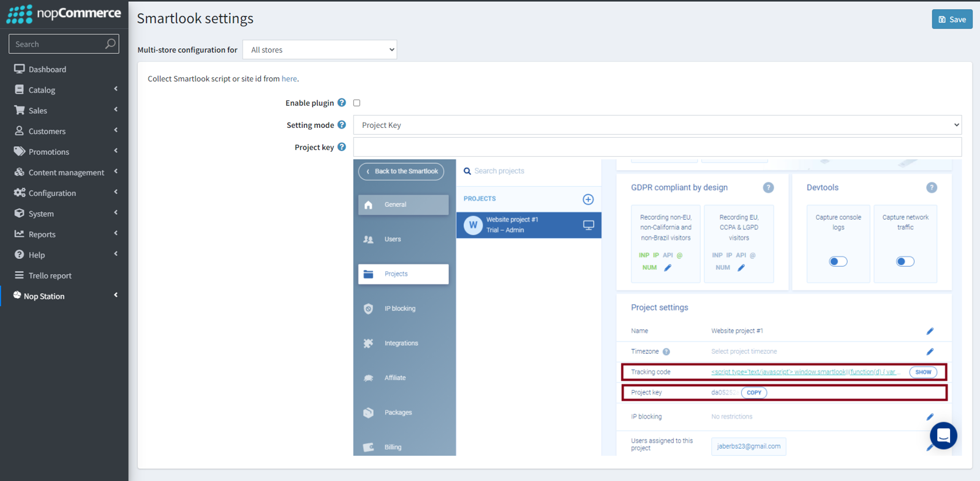Toggle Capture console logs switch
The height and width of the screenshot is (481, 980).
[x=838, y=261]
